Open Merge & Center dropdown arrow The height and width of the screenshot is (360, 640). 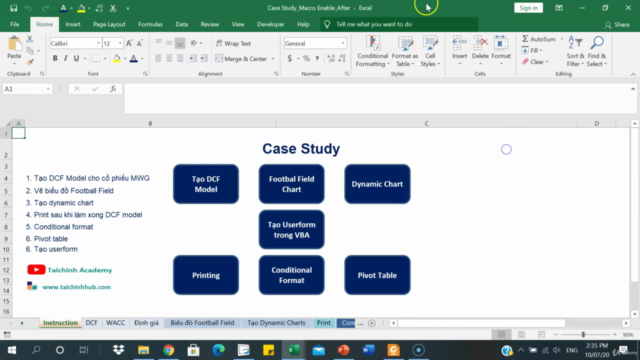pyautogui.click(x=273, y=59)
